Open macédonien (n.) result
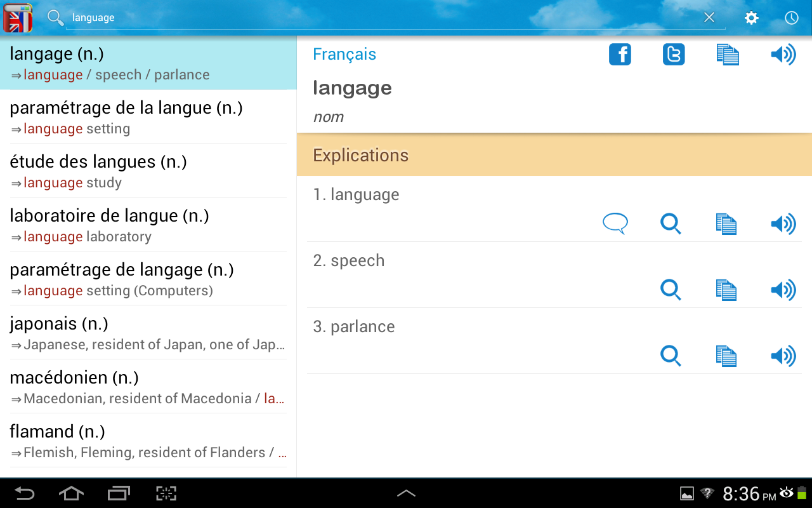This screenshot has width=812, height=508. click(148, 387)
